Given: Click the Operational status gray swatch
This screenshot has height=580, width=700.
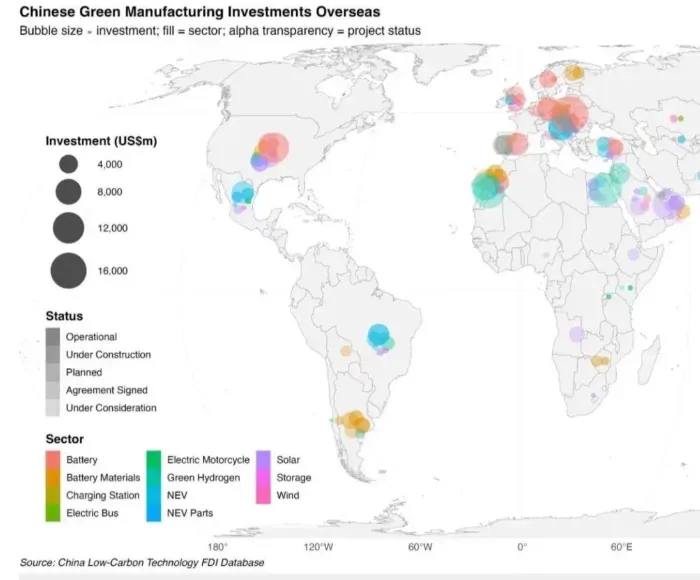Looking at the screenshot, I should 53,337.
